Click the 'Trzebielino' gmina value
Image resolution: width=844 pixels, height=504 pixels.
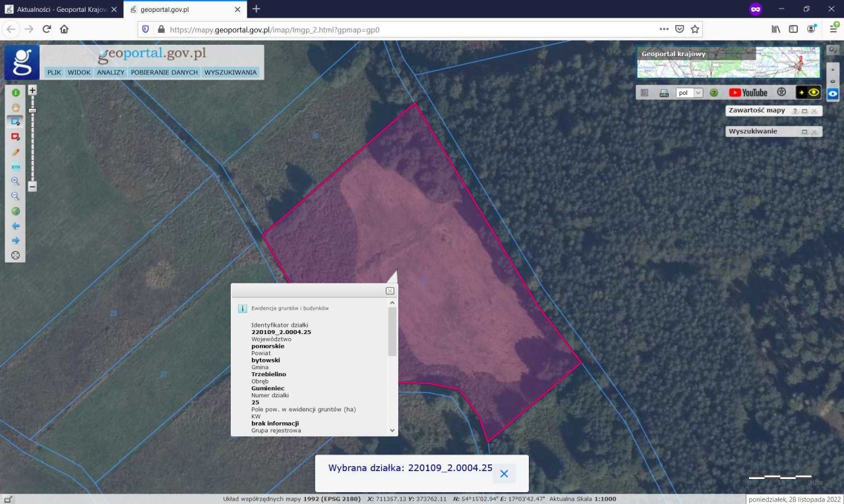point(268,374)
